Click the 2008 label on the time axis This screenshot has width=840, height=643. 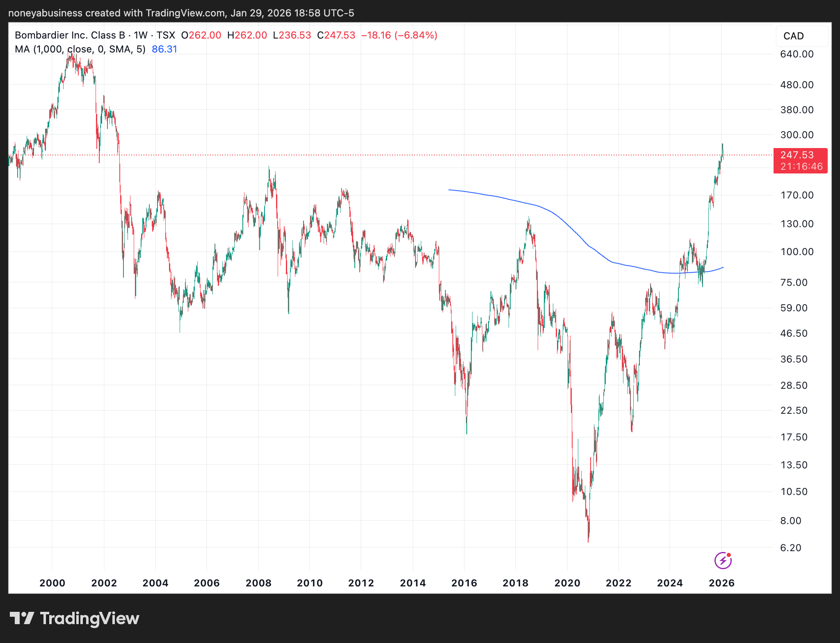pos(258,583)
